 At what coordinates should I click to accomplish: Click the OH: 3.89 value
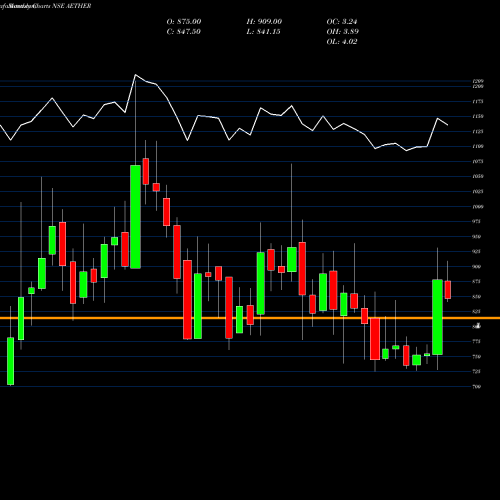[x=342, y=32]
